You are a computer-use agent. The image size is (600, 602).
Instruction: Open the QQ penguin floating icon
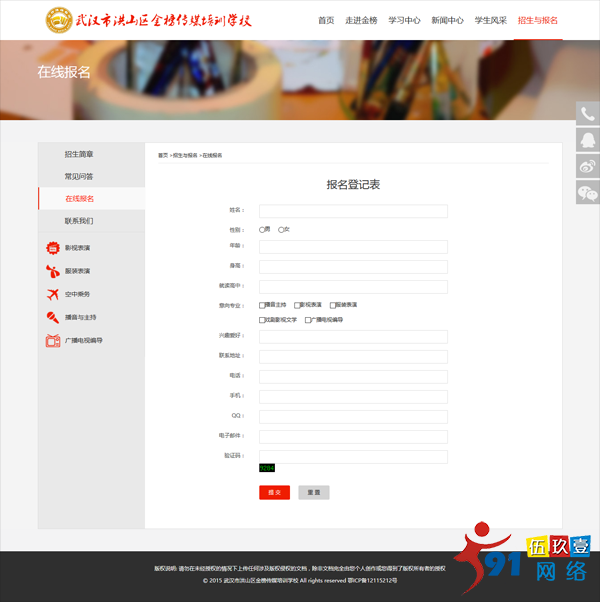click(588, 140)
